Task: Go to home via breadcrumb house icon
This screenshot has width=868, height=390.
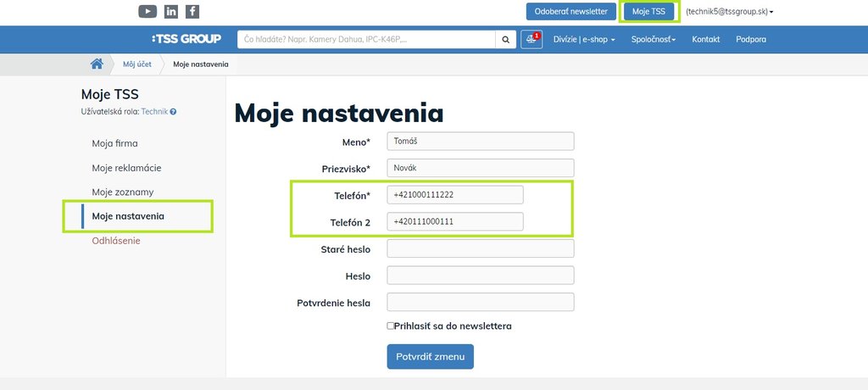Action: point(97,64)
